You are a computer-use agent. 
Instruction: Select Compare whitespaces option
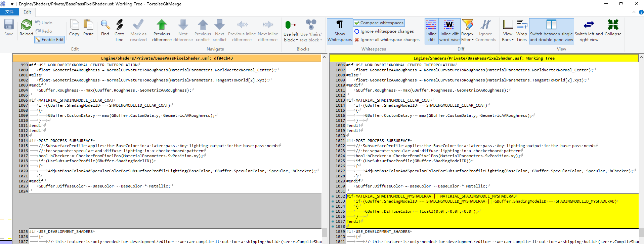(379, 23)
